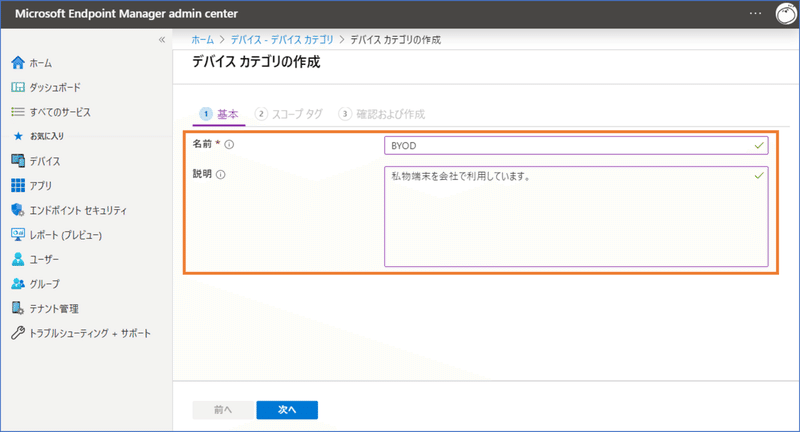Click the Tenant admin (テナント管理) icon
This screenshot has height=432, width=800.
click(18, 308)
